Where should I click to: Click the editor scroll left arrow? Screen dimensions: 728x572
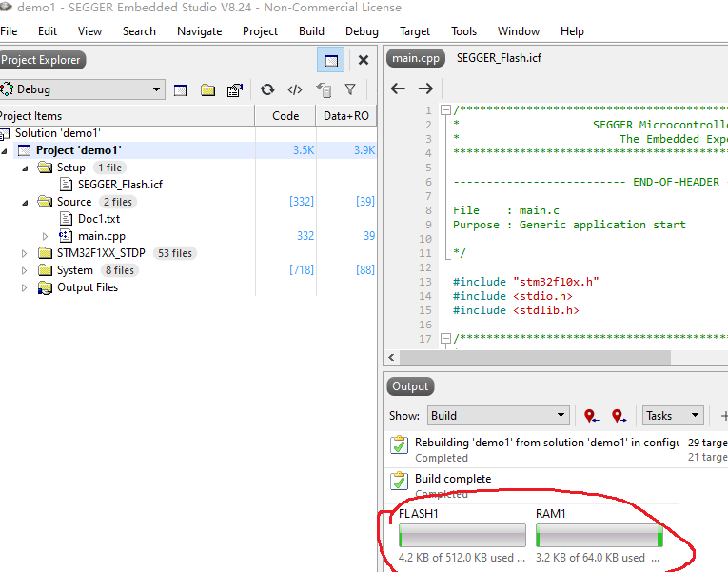[x=391, y=357]
